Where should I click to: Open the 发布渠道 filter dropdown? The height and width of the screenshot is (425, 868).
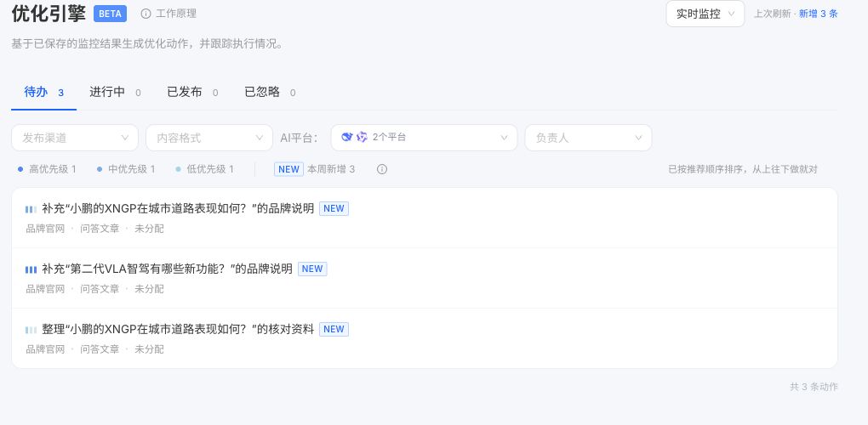pos(75,138)
